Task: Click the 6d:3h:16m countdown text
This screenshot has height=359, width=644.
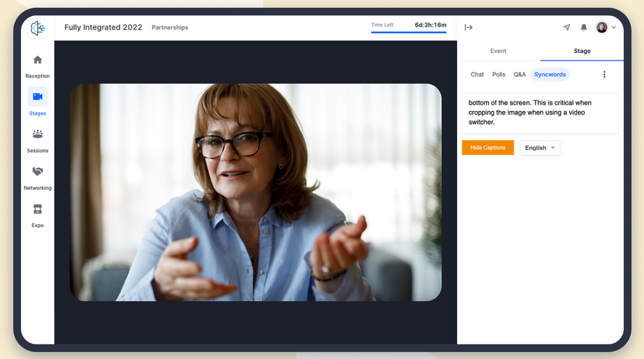Action: coord(430,25)
